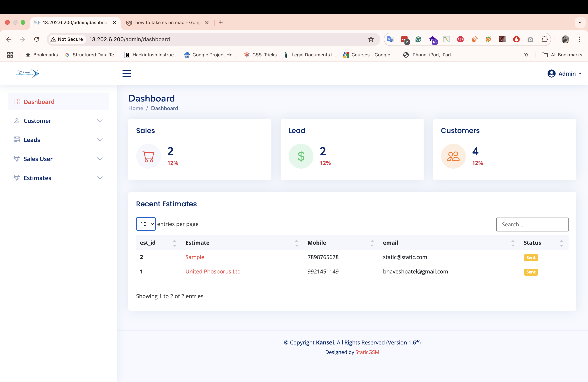Open the United Phosporus Ltd estimate
This screenshot has width=588, height=382.
[213, 272]
